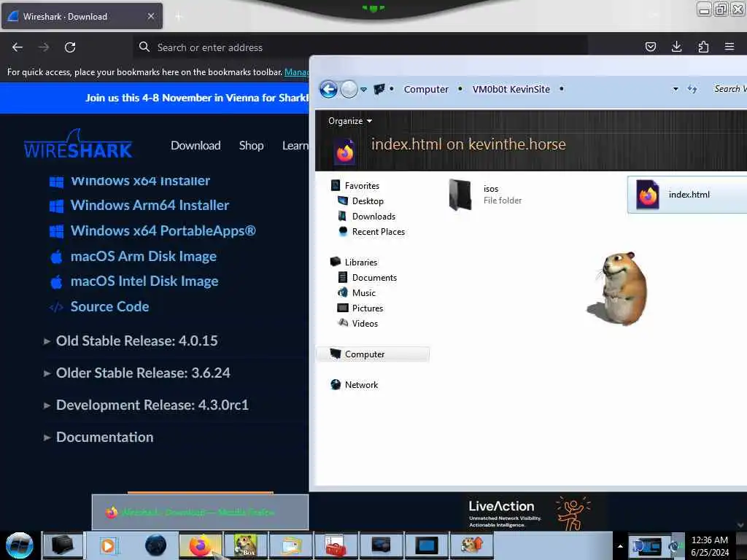This screenshot has width=747, height=560.
Task: Open the Organize dropdown menu
Action: [x=349, y=121]
